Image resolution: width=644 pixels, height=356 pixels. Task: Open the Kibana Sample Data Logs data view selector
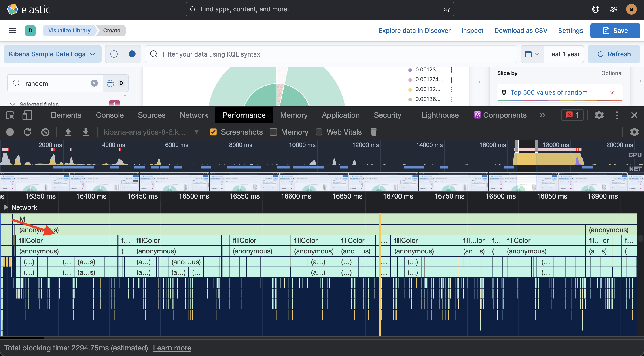pos(52,54)
